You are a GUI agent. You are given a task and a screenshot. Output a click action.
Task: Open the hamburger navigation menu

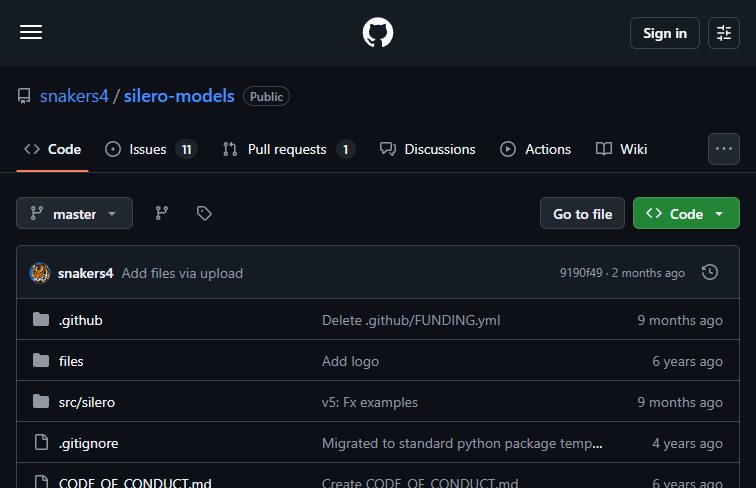point(31,32)
